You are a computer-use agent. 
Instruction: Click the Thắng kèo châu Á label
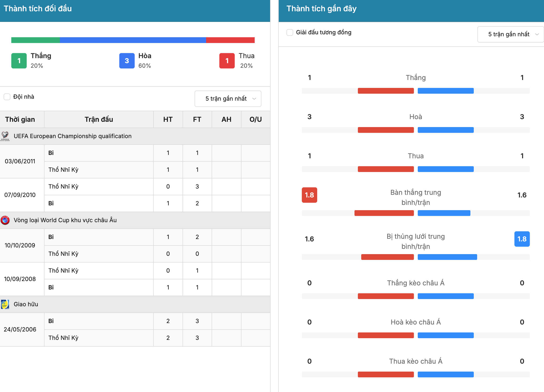(416, 283)
